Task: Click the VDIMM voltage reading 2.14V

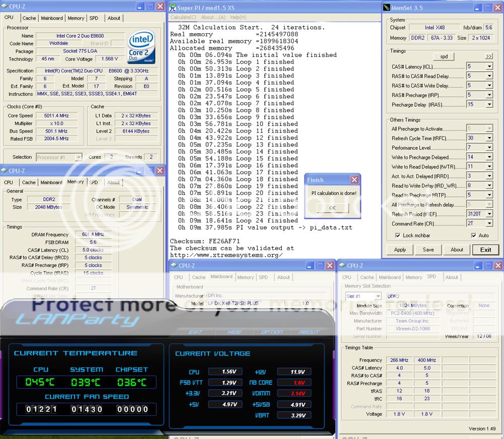Action: tap(294, 393)
